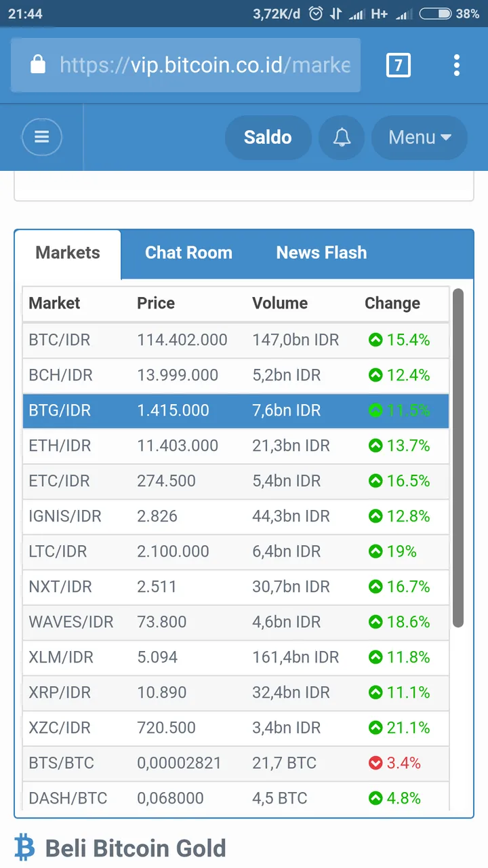Select the Markets tab
This screenshot has height=868, width=488.
coord(68,253)
